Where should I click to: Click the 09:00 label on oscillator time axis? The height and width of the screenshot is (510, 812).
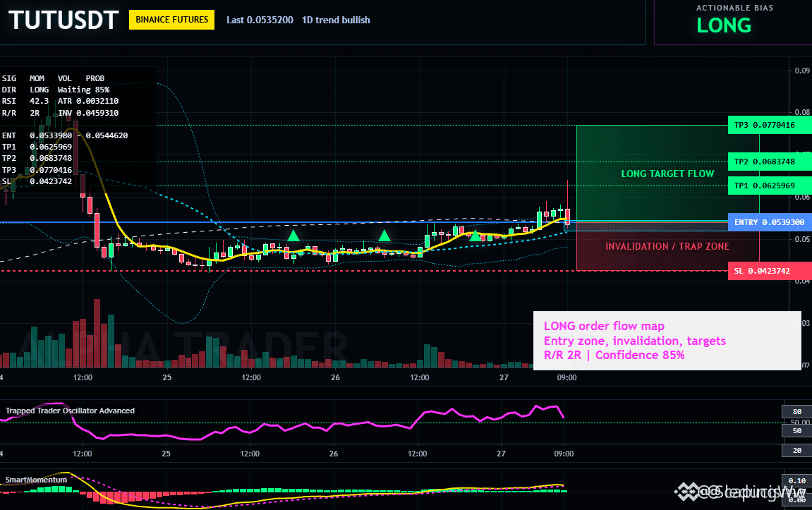[564, 454]
